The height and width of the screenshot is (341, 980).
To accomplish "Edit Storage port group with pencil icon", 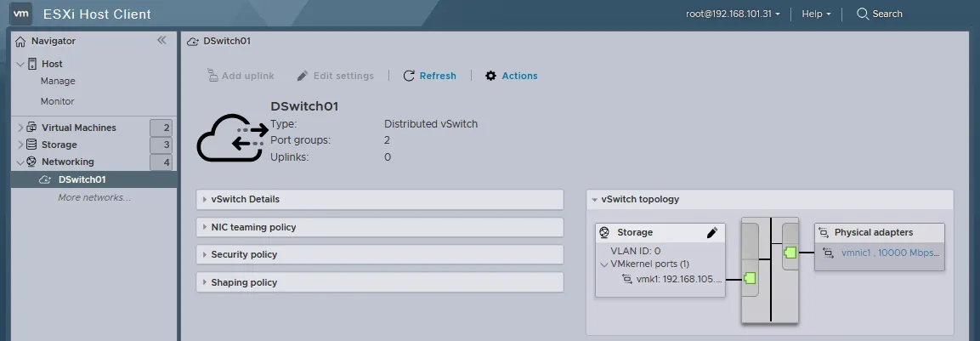I will tap(712, 233).
